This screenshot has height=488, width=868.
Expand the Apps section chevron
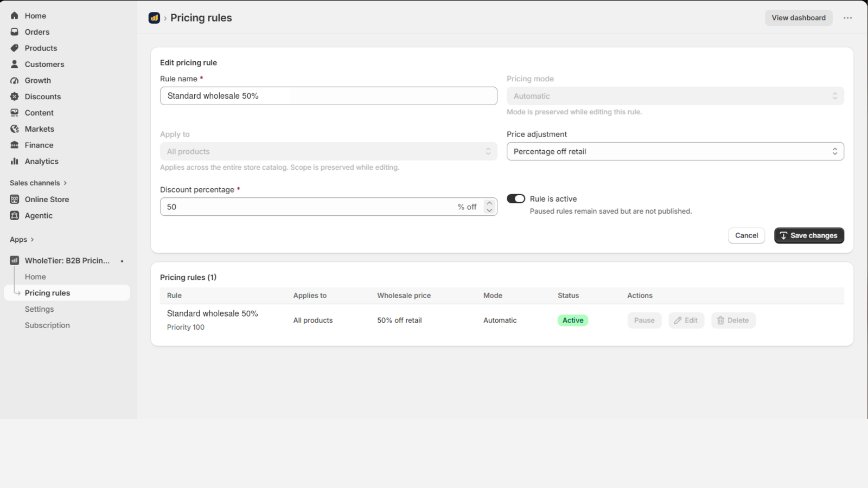32,240
